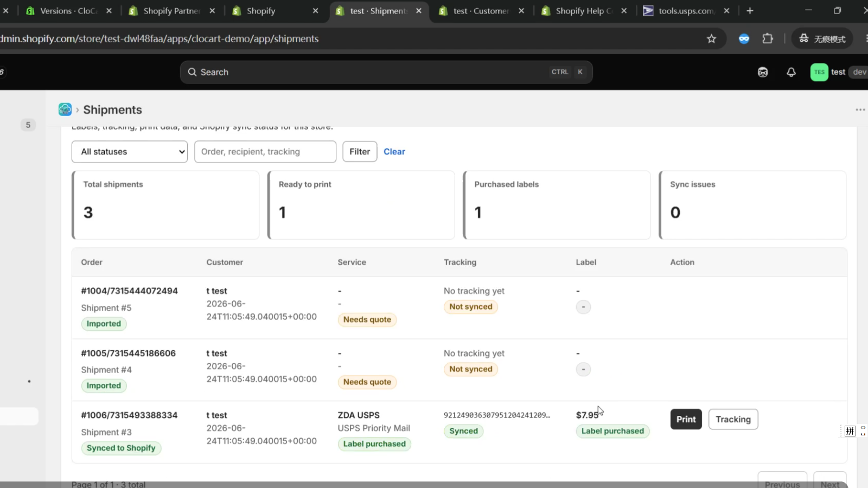Open a new browser tab
The image size is (868, 488).
(x=750, y=11)
